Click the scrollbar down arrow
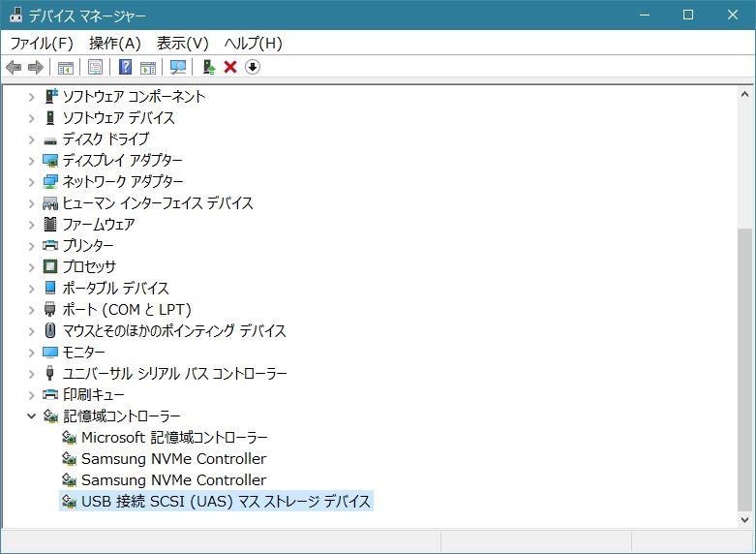 (x=744, y=519)
